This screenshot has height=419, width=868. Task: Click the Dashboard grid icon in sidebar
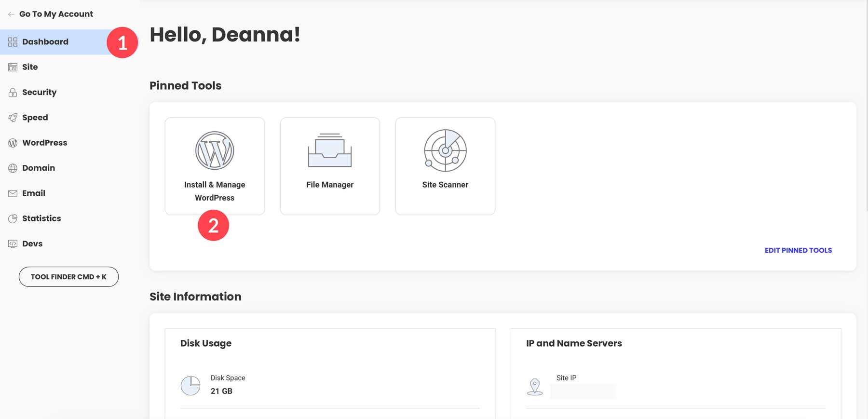[x=13, y=42]
